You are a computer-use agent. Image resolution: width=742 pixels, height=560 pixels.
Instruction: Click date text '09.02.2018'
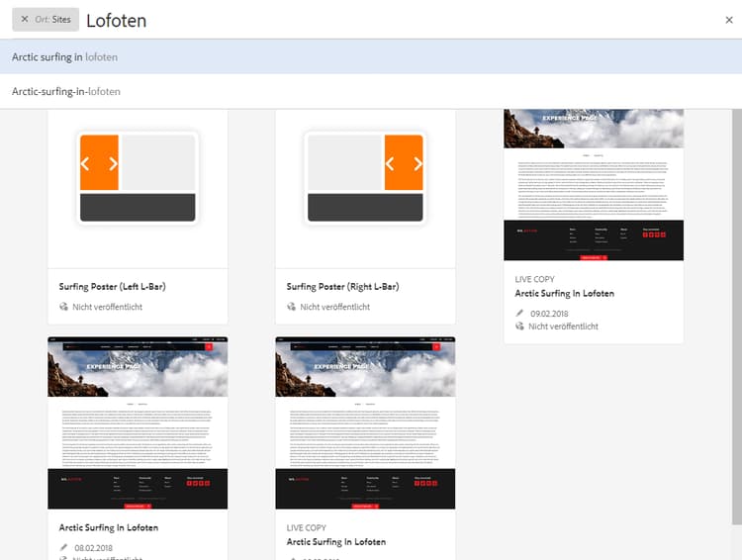[549, 314]
